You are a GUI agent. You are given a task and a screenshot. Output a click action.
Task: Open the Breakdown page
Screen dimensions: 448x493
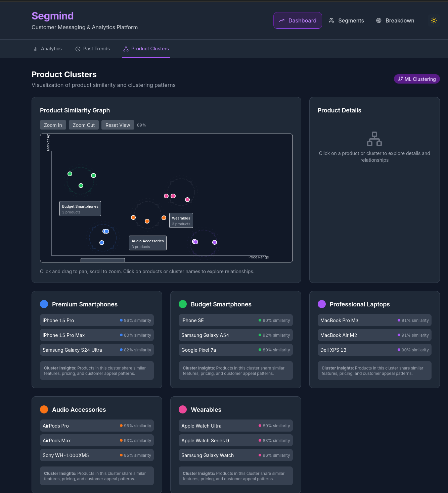click(395, 20)
